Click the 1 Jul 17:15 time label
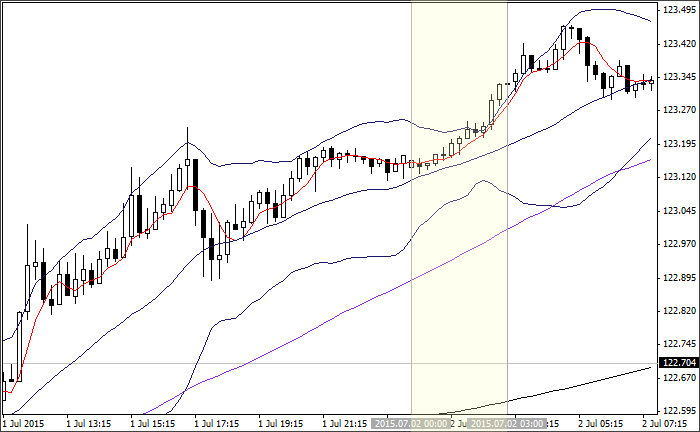Image resolution: width=700 pixels, height=432 pixels. tap(217, 423)
